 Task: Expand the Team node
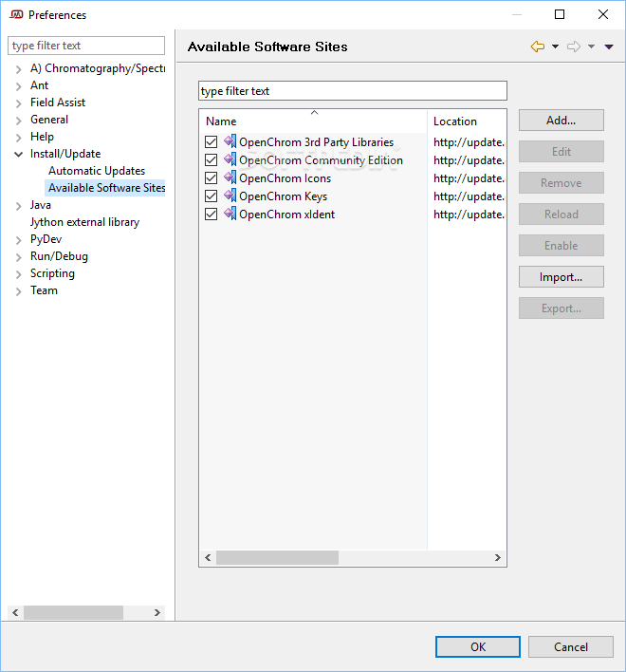coord(18,291)
